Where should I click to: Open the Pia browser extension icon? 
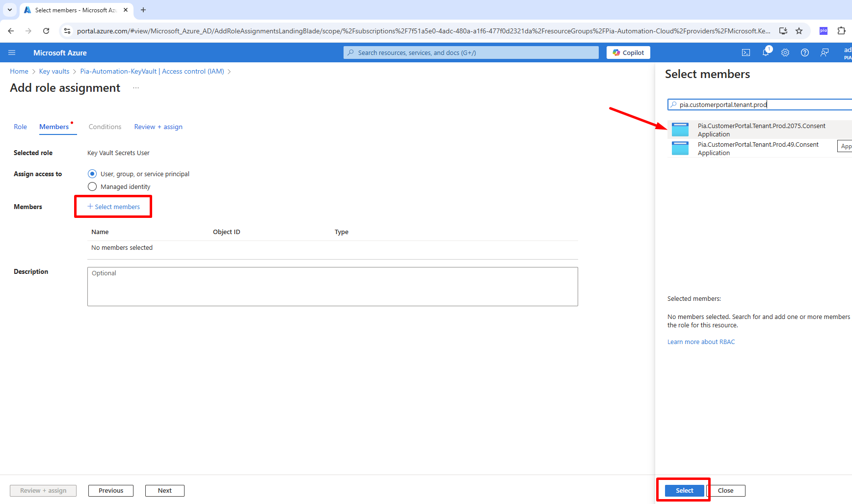pyautogui.click(x=824, y=31)
